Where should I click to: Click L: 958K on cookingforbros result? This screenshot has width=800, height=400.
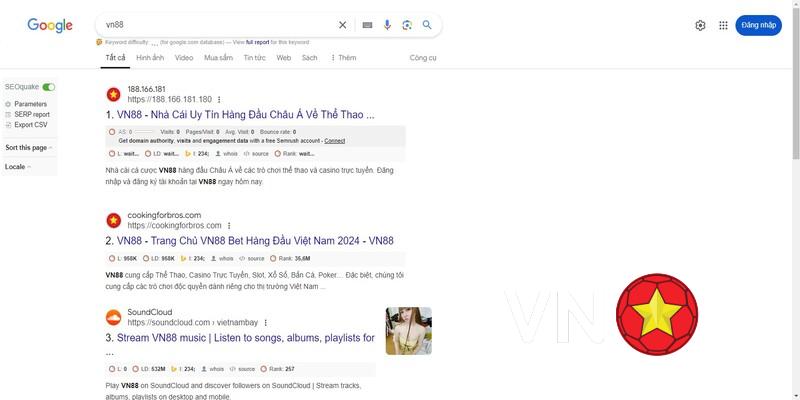123,259
